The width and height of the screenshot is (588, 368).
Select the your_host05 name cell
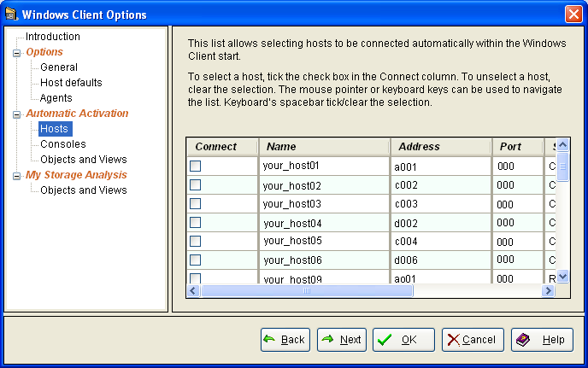(x=325, y=241)
